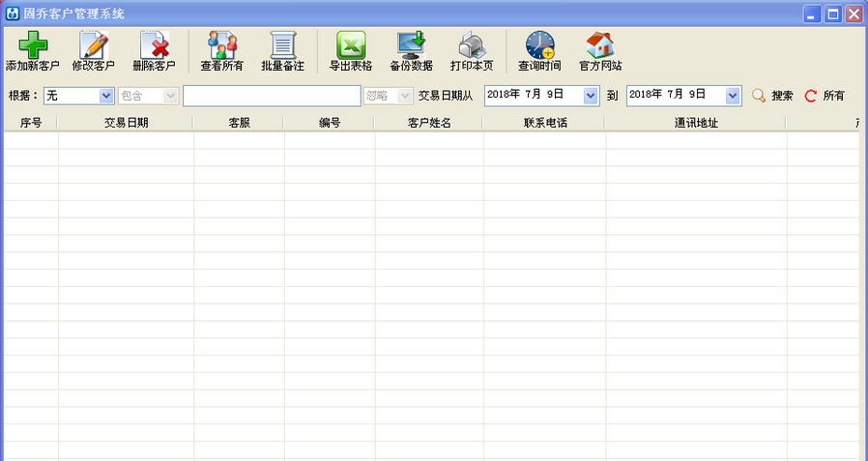Open Batch Remarks (批量备注) scroll icon
Image resolution: width=868 pixels, height=461 pixels.
[283, 44]
